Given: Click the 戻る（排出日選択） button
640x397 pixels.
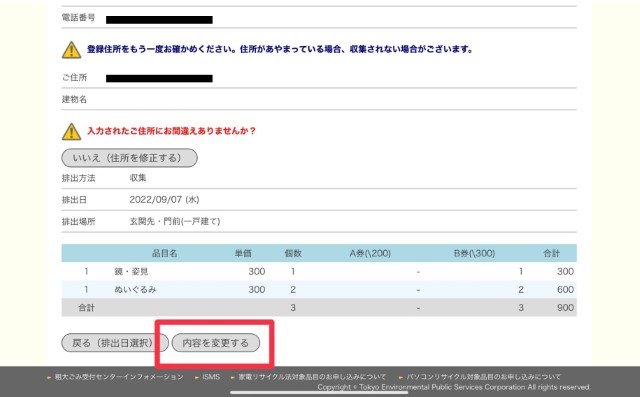Looking at the screenshot, I should coord(115,343).
